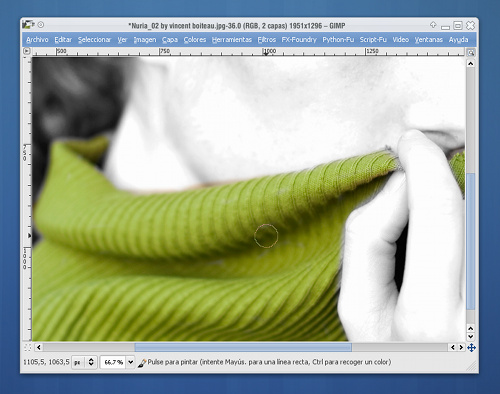The image size is (500, 394).
Task: Open the FX-Foundry menu
Action: click(x=299, y=40)
